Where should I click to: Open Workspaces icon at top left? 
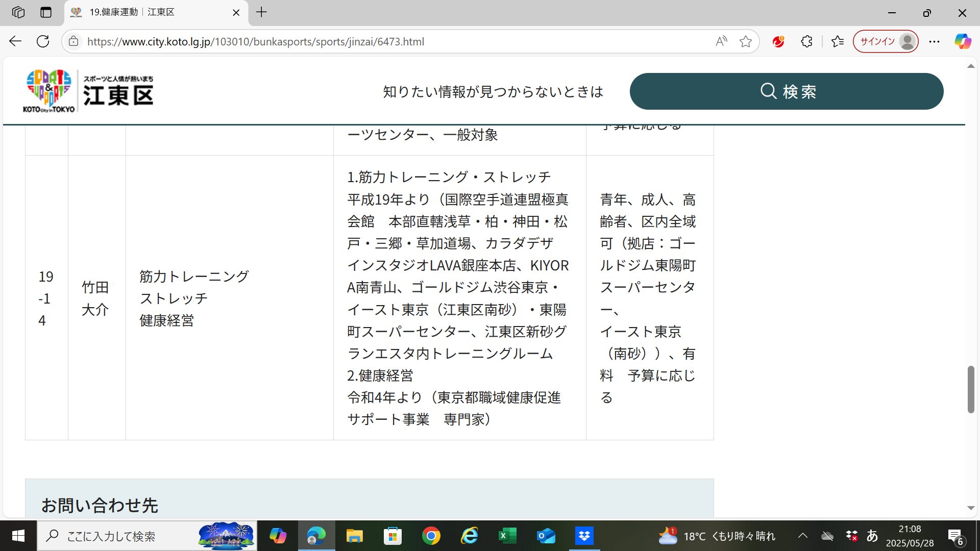[x=18, y=12]
